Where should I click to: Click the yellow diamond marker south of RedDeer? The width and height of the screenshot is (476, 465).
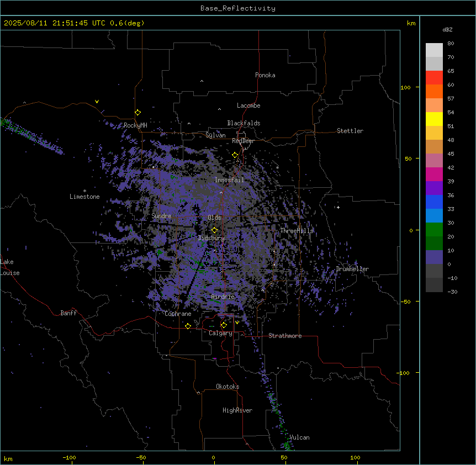pyautogui.click(x=235, y=155)
